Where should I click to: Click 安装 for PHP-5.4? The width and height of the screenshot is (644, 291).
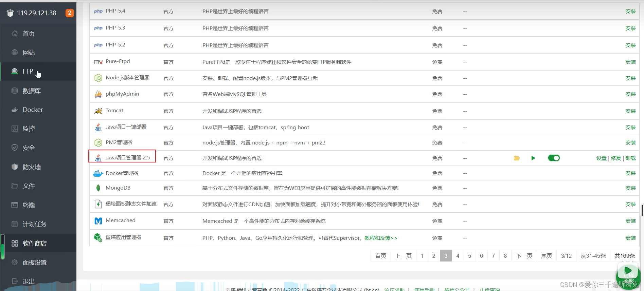(x=630, y=11)
